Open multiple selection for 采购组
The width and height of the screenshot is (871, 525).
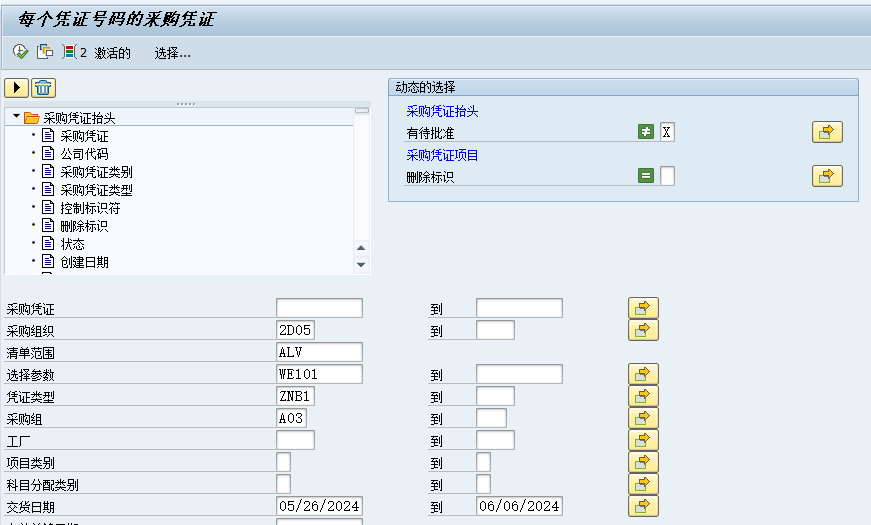(x=643, y=418)
